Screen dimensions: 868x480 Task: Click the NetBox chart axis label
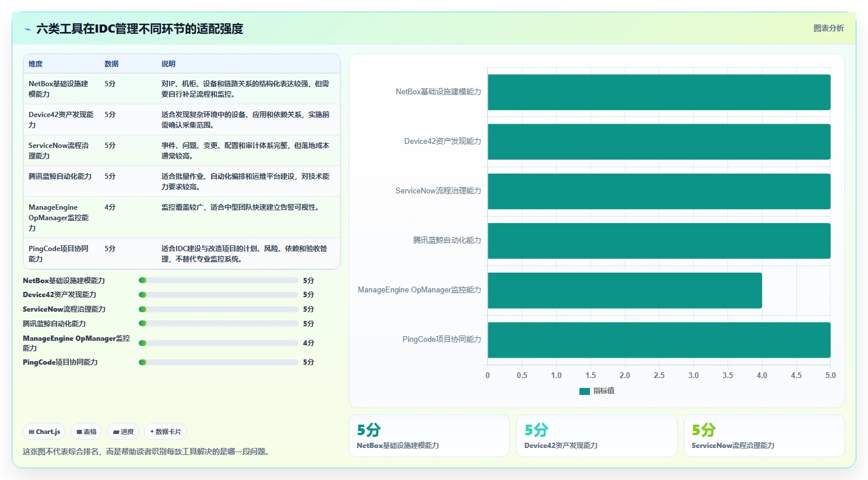click(438, 91)
